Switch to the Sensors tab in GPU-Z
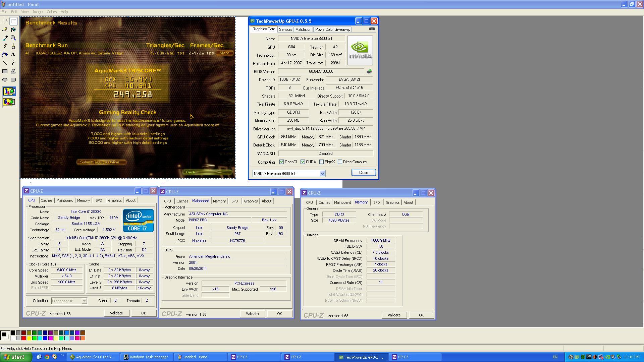This screenshot has width=644, height=362. 285,29
